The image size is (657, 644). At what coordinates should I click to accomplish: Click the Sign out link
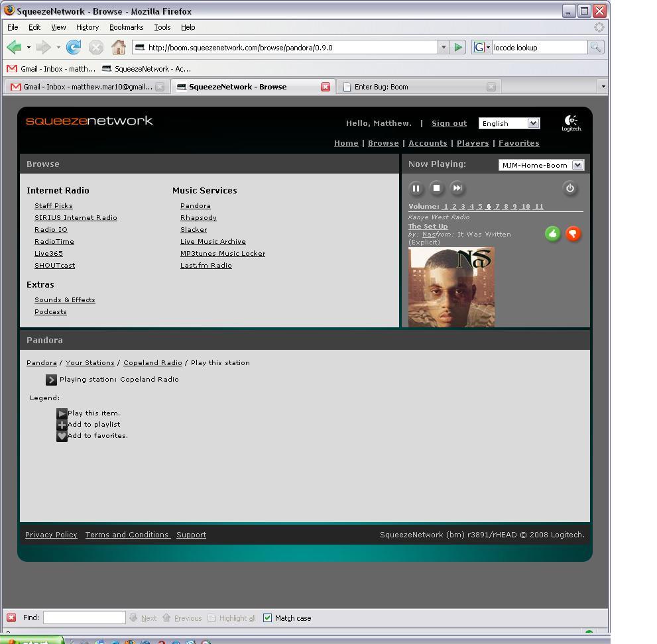click(x=449, y=123)
